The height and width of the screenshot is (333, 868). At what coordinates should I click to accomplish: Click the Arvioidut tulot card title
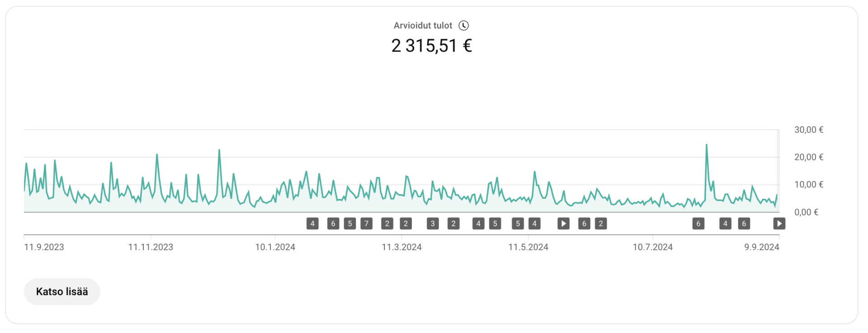click(x=423, y=26)
